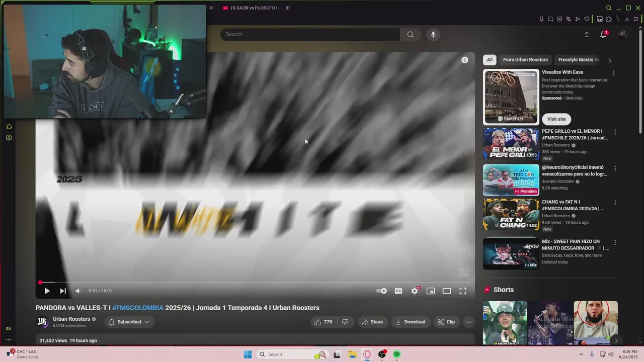
Task: Select the Freestyle Master Series chip
Action: click(579, 60)
